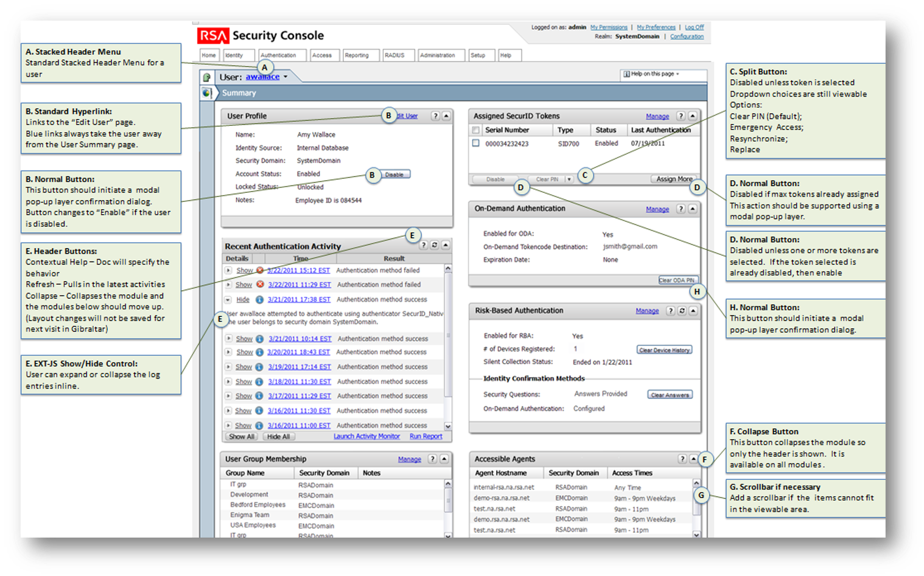Open help for User Group Membership module

point(433,459)
